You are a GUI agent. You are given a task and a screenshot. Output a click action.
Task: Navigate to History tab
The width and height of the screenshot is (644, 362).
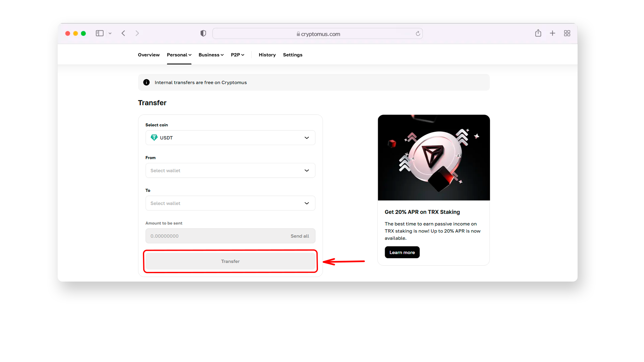pyautogui.click(x=267, y=54)
